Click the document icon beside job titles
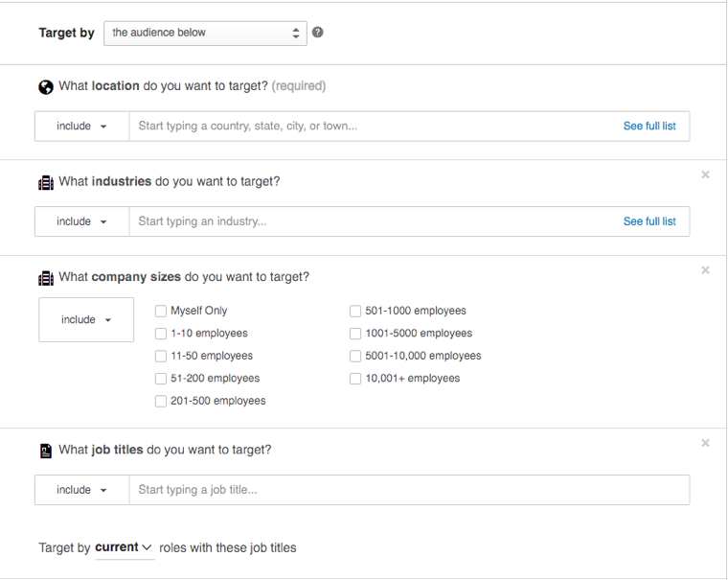Viewport: 728px width, 580px height. click(46, 451)
